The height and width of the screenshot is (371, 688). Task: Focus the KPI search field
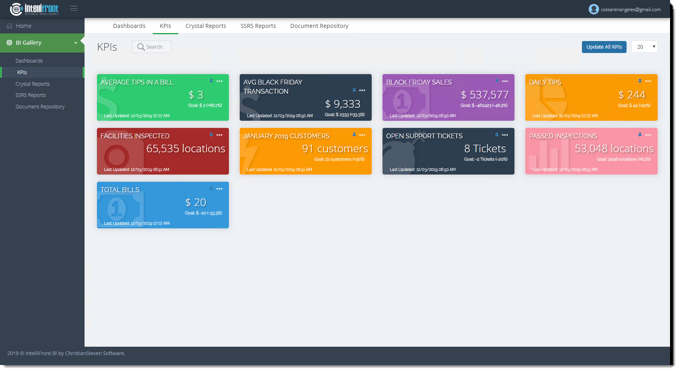[x=151, y=47]
